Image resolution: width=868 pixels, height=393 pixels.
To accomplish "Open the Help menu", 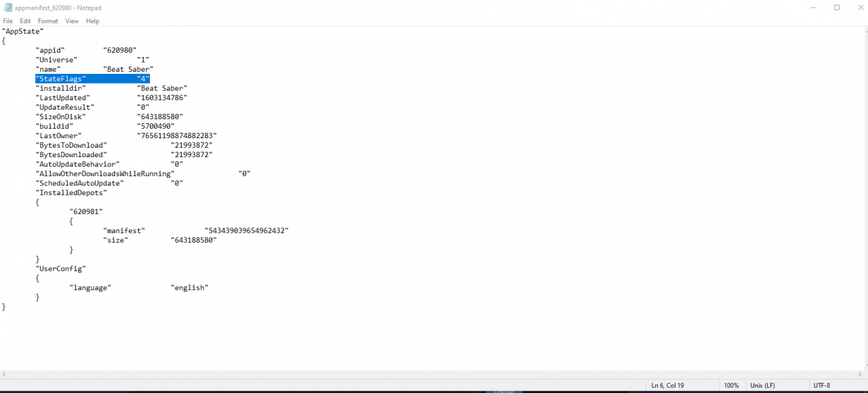I will point(93,21).
